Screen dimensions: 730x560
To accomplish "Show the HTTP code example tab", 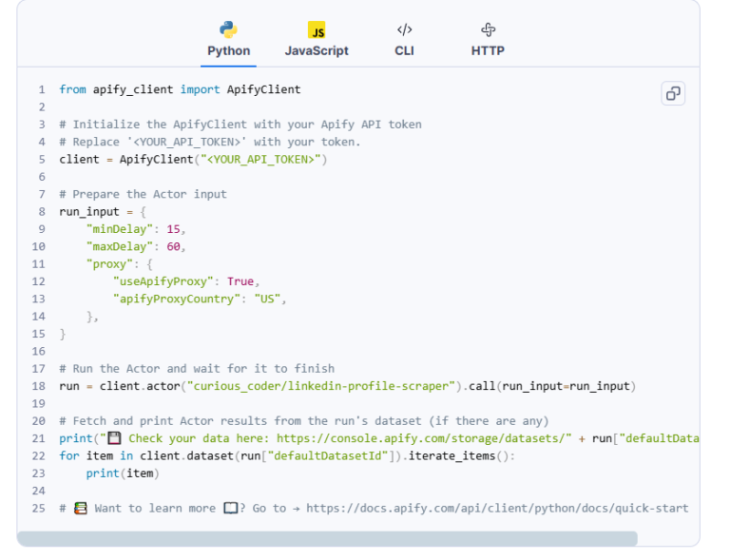I will point(488,51).
